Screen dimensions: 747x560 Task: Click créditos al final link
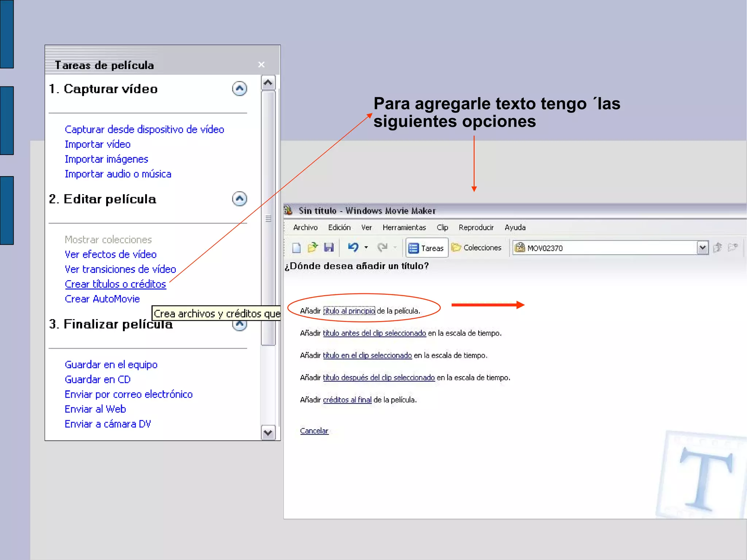point(347,400)
